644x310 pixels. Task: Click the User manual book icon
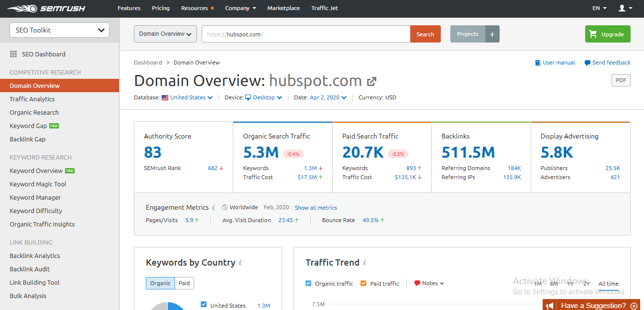[x=538, y=63]
